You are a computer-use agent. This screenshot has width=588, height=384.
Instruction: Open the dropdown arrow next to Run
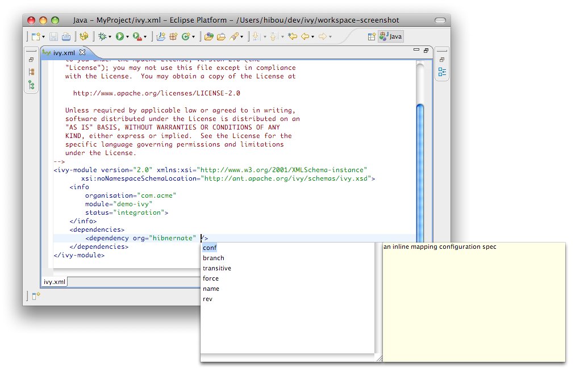tap(128, 37)
